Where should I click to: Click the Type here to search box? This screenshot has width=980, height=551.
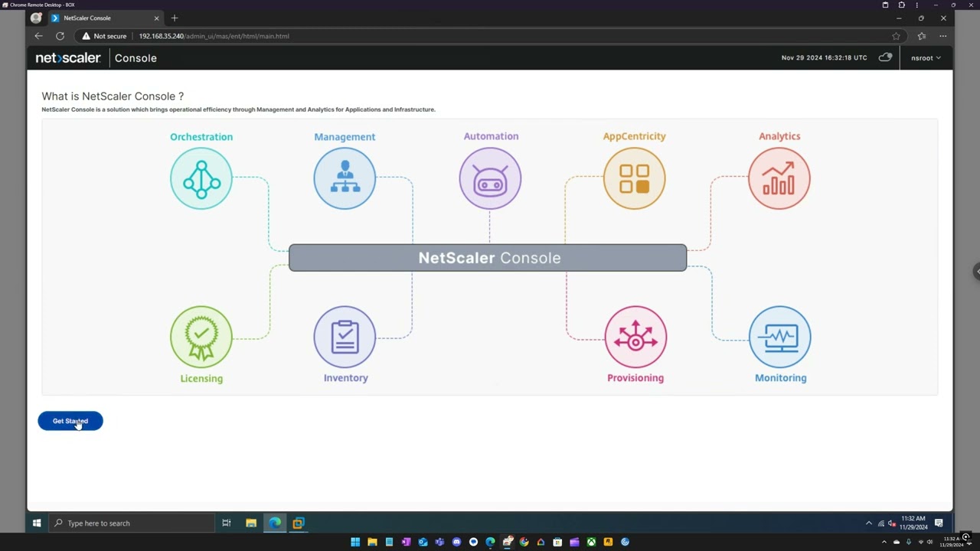[x=131, y=523]
